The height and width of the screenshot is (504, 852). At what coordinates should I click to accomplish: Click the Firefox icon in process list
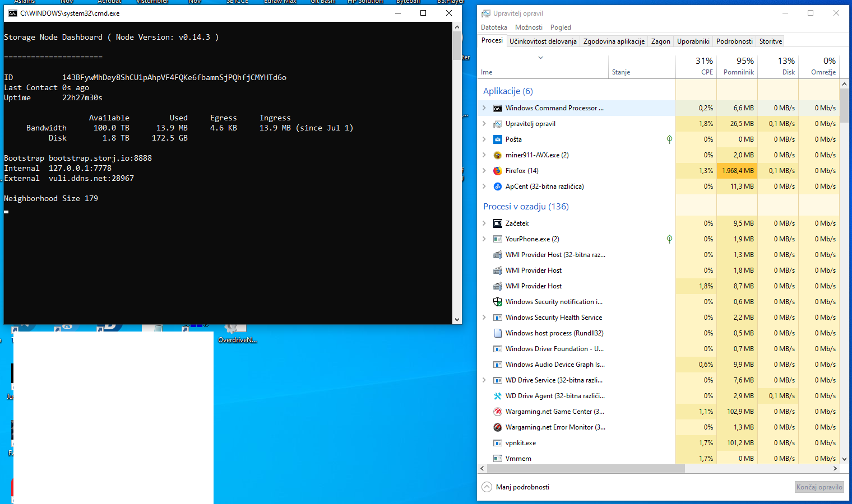(x=497, y=171)
